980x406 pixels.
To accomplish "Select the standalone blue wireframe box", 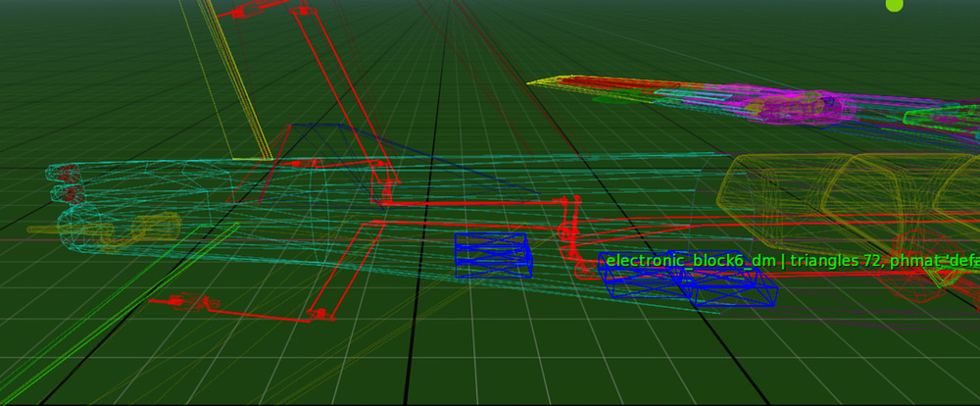I will (493, 255).
